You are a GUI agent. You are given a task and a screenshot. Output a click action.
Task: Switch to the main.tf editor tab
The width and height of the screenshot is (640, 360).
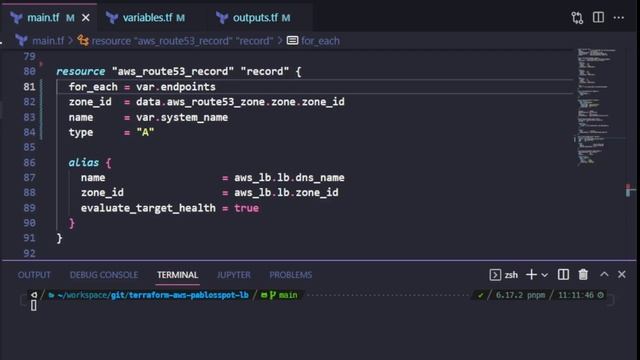(49, 18)
